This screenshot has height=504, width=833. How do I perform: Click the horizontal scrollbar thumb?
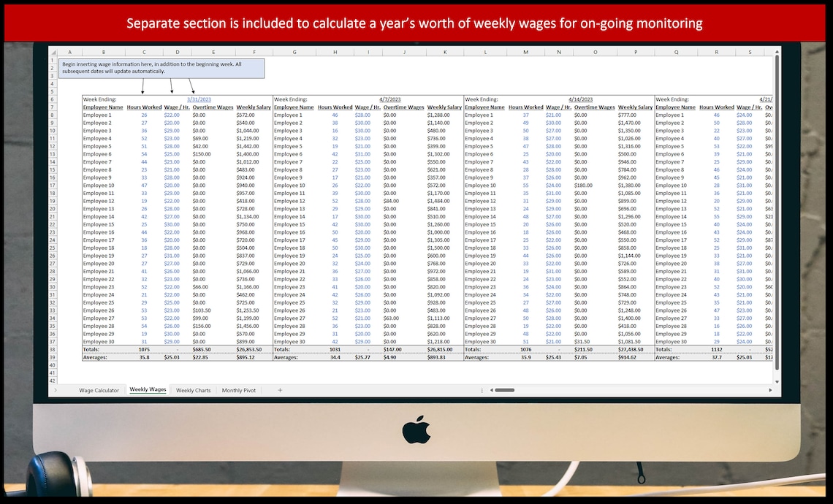coord(505,389)
